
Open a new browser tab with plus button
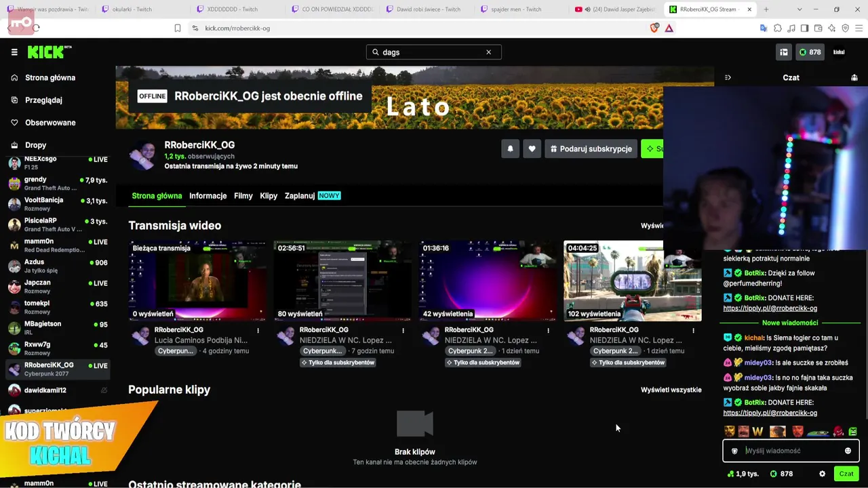[766, 9]
